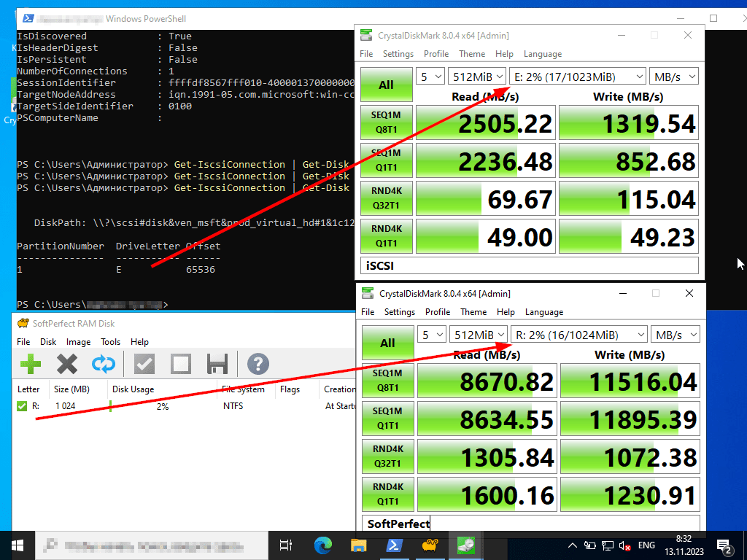The width and height of the screenshot is (747, 560).
Task: Run SEQ1M Q8T1 test in iSCSI window
Action: pyautogui.click(x=387, y=122)
